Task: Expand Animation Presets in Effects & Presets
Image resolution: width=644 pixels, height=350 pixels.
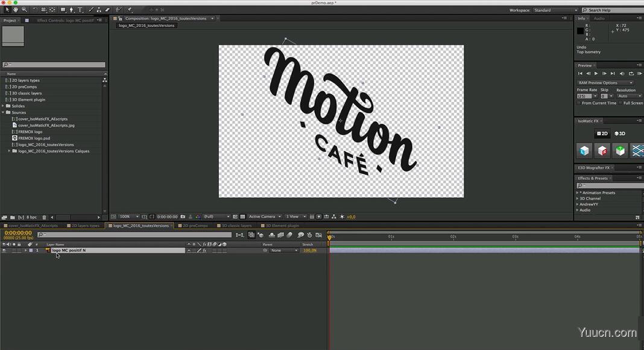Action: [x=577, y=192]
